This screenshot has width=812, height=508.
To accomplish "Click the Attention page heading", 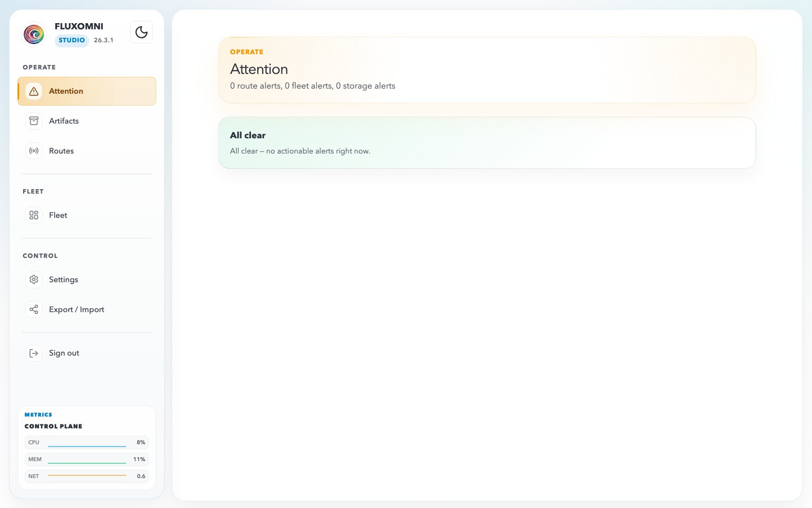I will pyautogui.click(x=259, y=69).
